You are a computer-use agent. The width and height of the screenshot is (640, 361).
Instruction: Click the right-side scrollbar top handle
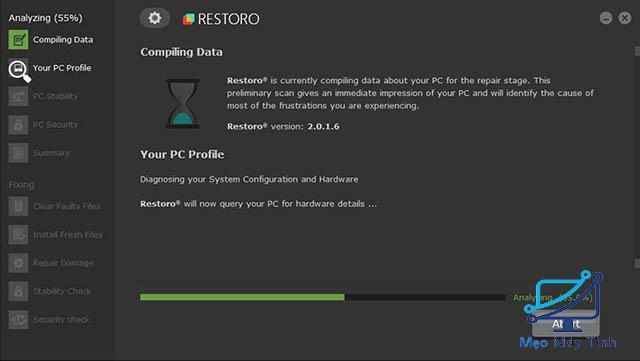pos(637,51)
